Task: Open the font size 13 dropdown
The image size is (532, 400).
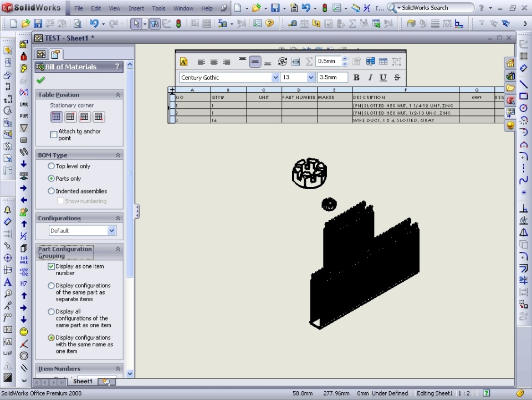Action: click(311, 78)
